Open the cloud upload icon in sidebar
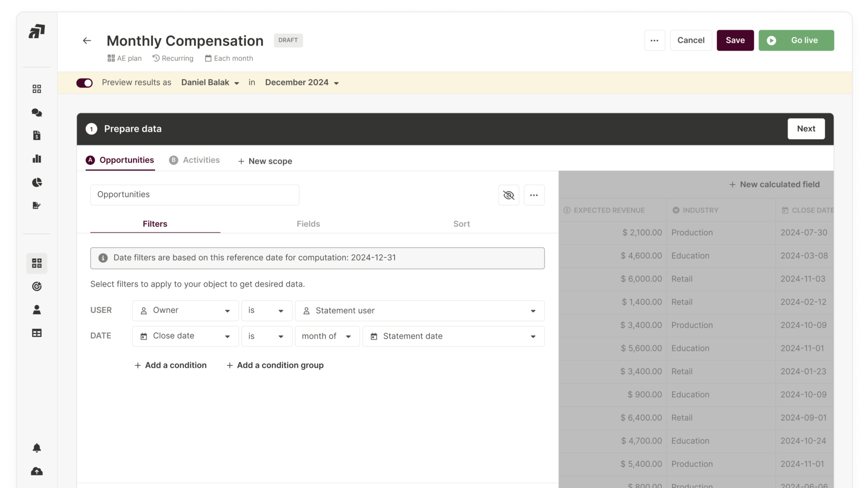The image size is (868, 488). [x=37, y=471]
